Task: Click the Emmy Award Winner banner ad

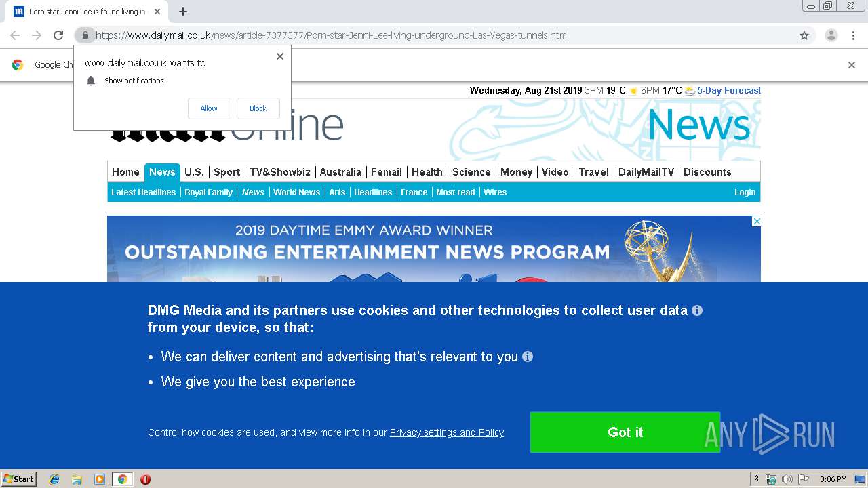Action: tap(434, 249)
